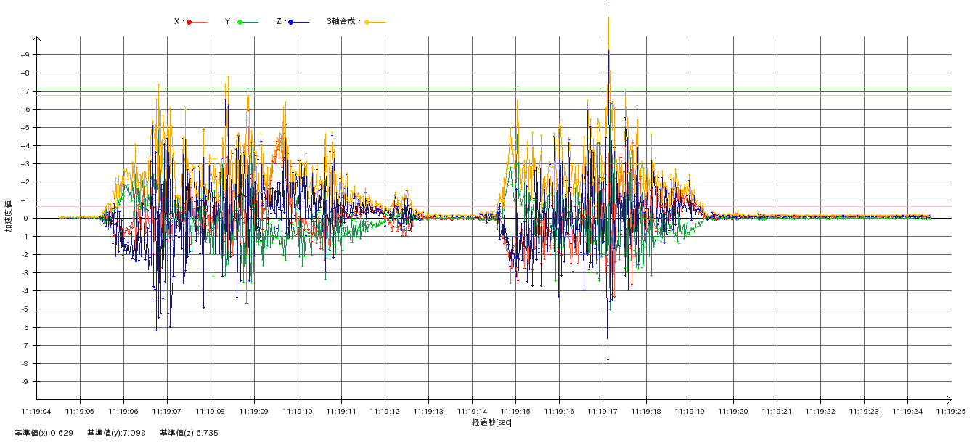The image size is (980, 443).
Task: Select the 11:19:17 time tick label
Action: 603,412
